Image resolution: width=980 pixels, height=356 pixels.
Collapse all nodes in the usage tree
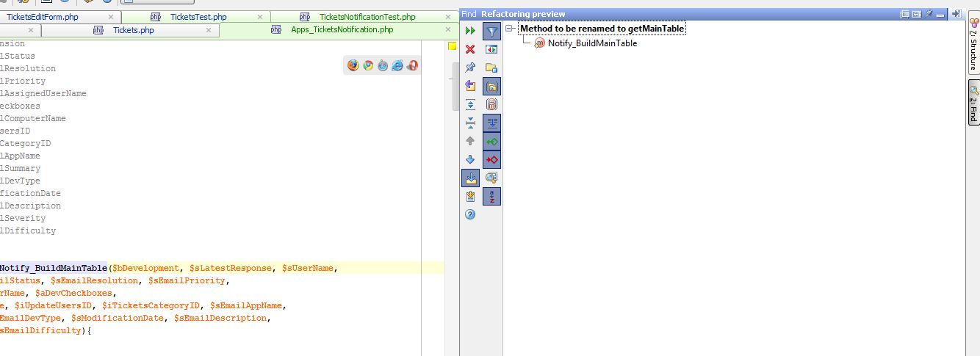click(470, 123)
